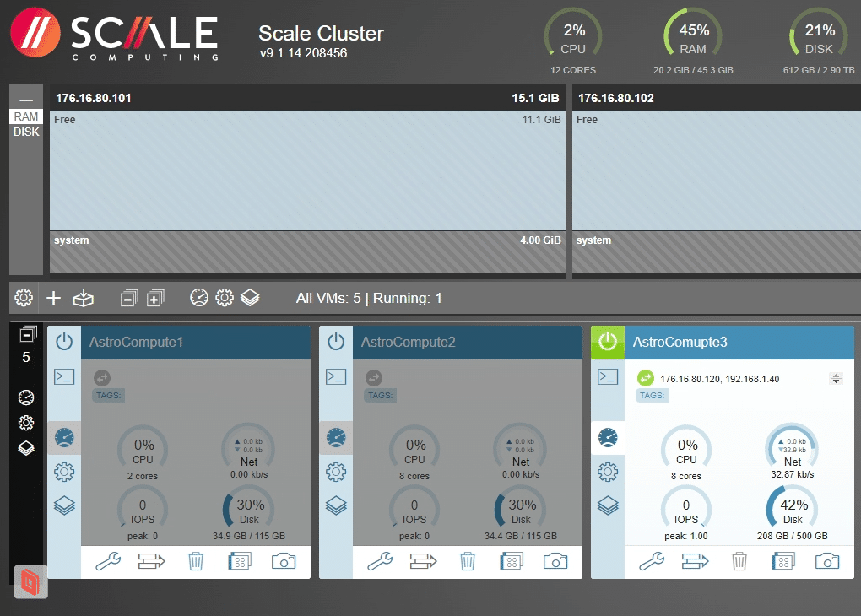Create a new VM with plus icon
The height and width of the screenshot is (616, 861).
(x=53, y=298)
